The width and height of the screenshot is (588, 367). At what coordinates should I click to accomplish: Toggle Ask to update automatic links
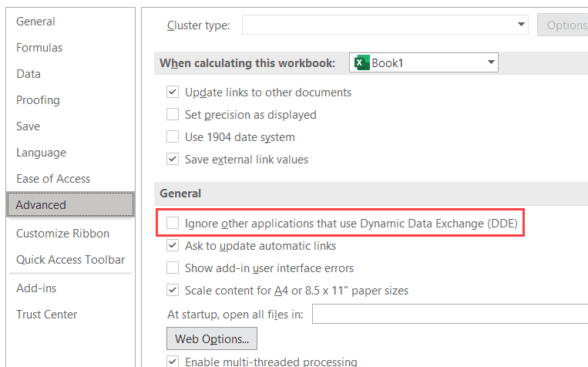click(173, 246)
